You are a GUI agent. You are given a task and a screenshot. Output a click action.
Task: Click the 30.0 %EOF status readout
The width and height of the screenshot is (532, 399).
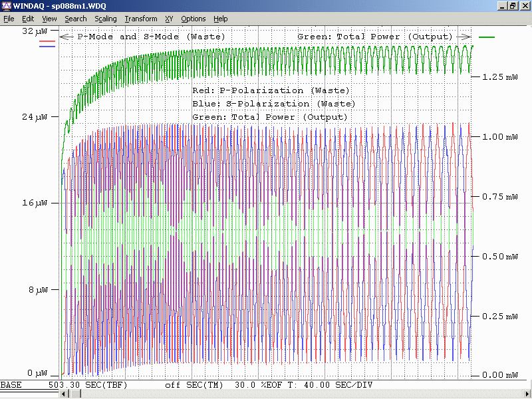pos(258,385)
